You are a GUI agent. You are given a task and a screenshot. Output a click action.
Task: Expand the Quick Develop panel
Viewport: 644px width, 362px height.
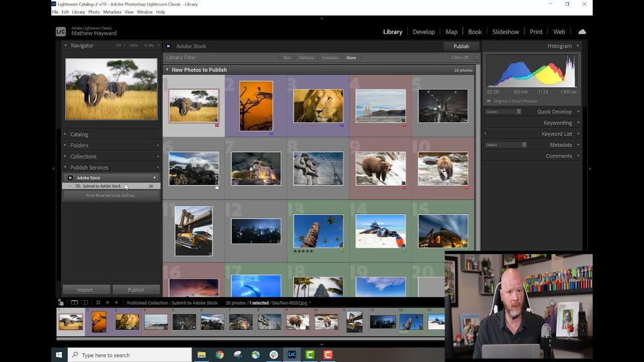[x=578, y=112]
